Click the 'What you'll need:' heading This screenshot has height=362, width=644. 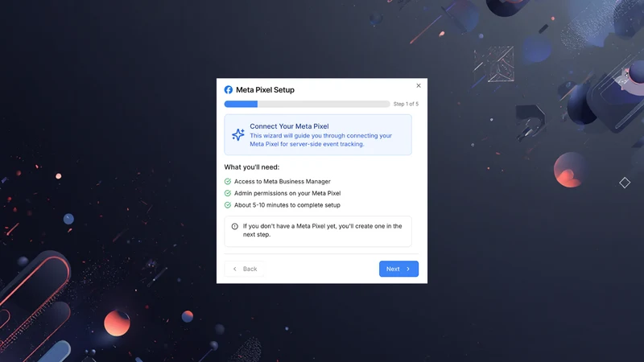(x=252, y=167)
